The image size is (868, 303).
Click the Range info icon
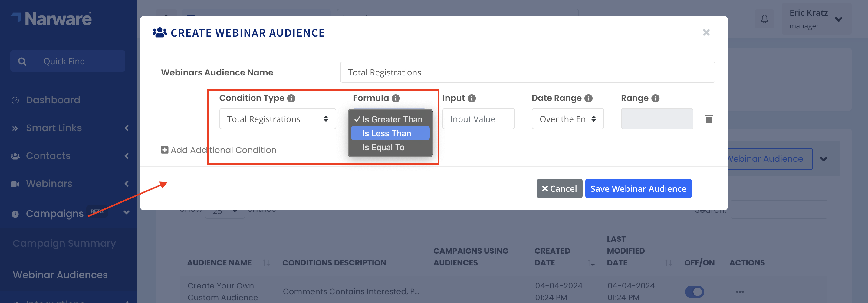point(655,98)
